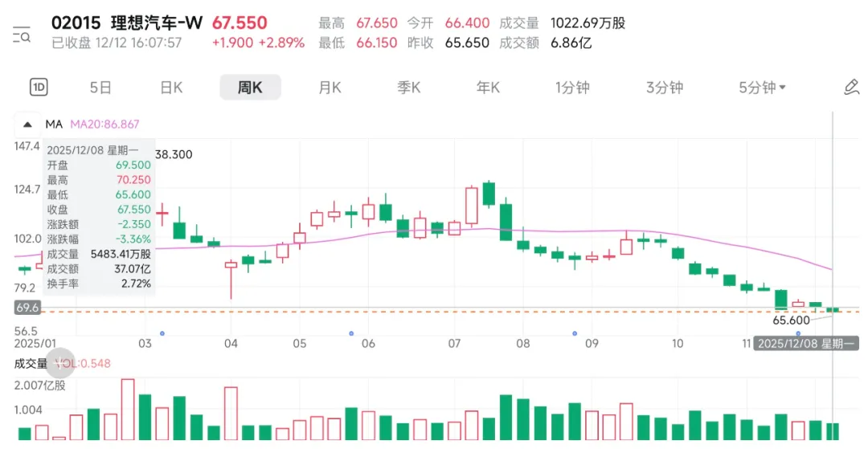This screenshot has width=868, height=449.
Task: Click the volume figure 1022.69万股
Action: click(x=588, y=22)
